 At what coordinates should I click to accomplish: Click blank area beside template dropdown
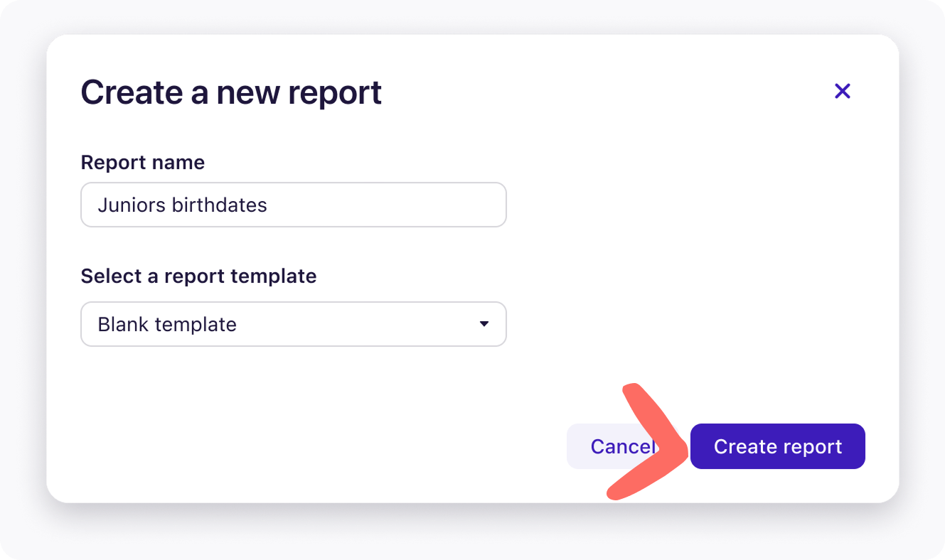pyautogui.click(x=683, y=324)
